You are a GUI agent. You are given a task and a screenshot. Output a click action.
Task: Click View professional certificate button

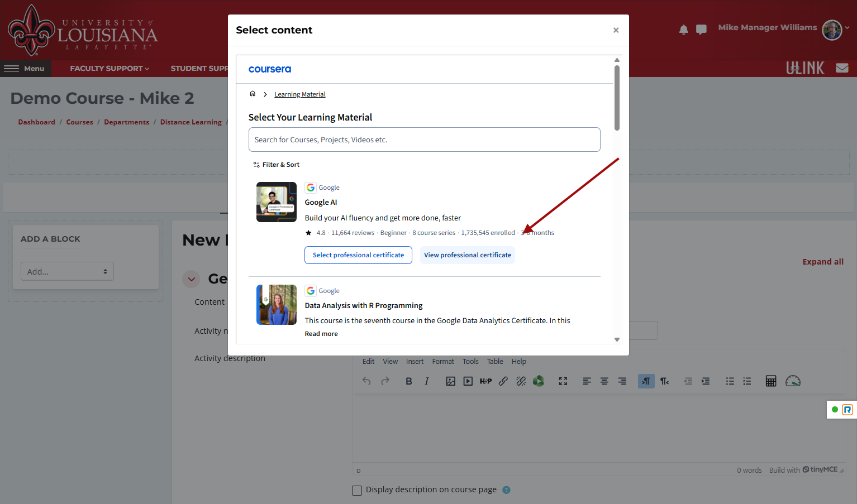[468, 255]
